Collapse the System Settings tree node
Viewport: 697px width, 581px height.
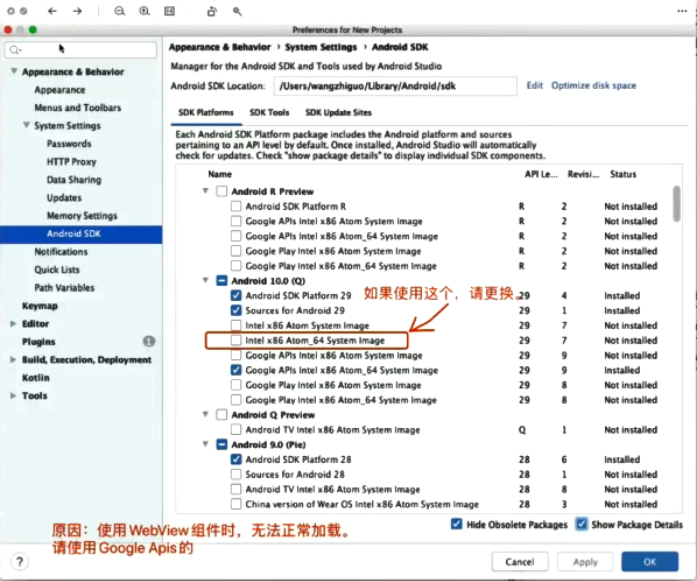click(27, 125)
